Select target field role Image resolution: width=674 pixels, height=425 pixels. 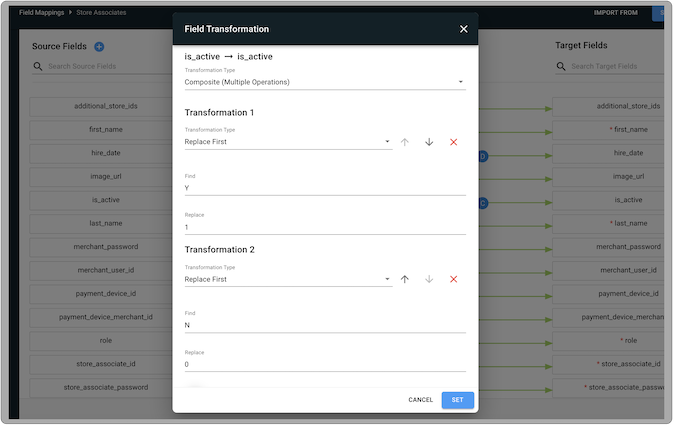point(608,340)
